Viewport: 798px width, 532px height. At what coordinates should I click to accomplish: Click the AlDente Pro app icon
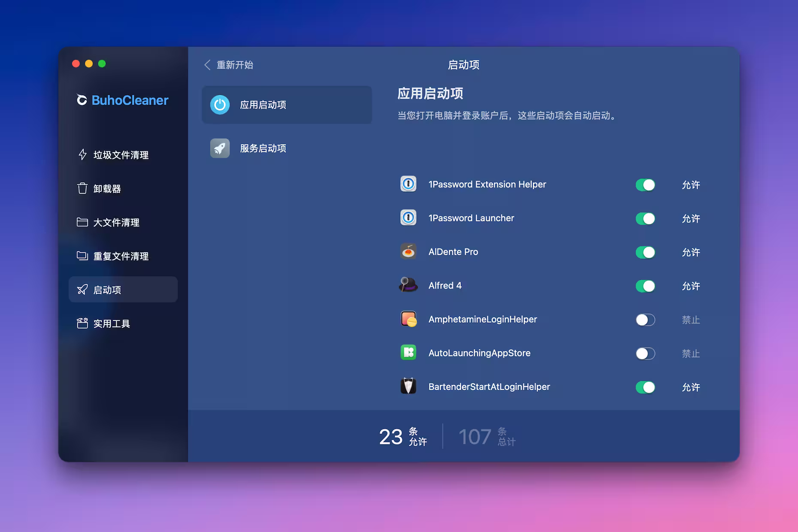point(408,251)
